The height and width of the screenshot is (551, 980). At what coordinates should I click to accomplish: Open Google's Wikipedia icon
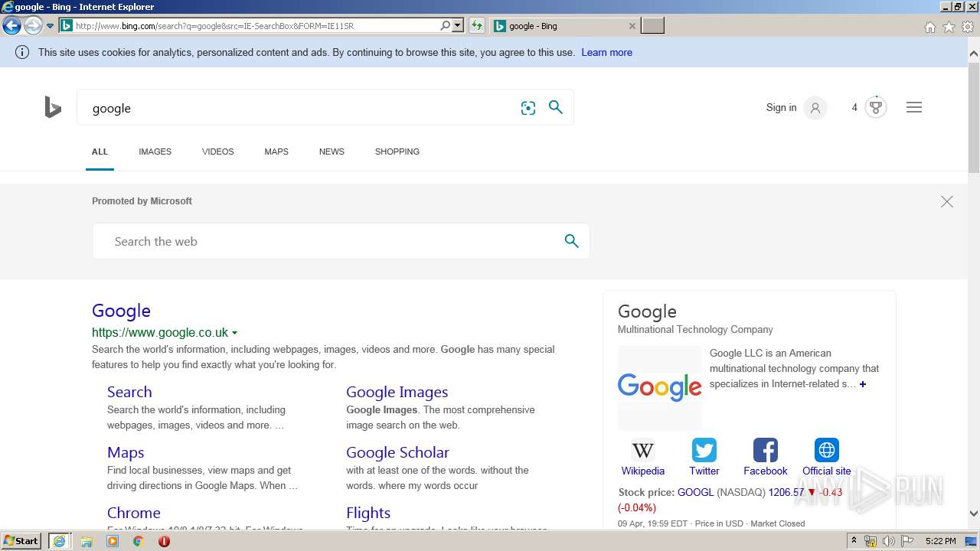click(x=643, y=449)
